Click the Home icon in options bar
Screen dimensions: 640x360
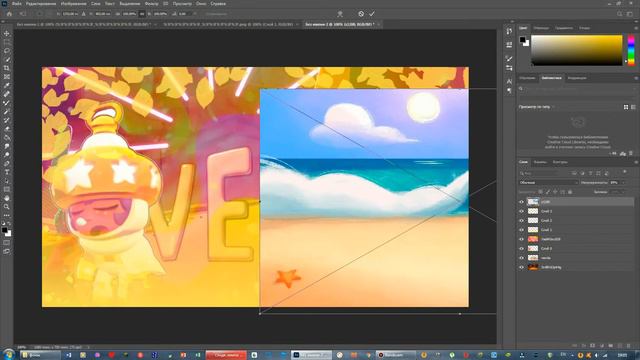[x=9, y=14]
